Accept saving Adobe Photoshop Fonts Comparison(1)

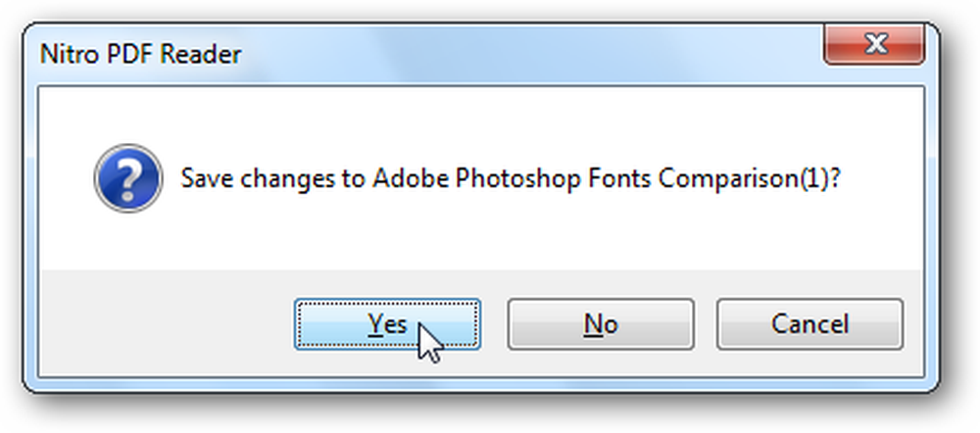tap(387, 324)
